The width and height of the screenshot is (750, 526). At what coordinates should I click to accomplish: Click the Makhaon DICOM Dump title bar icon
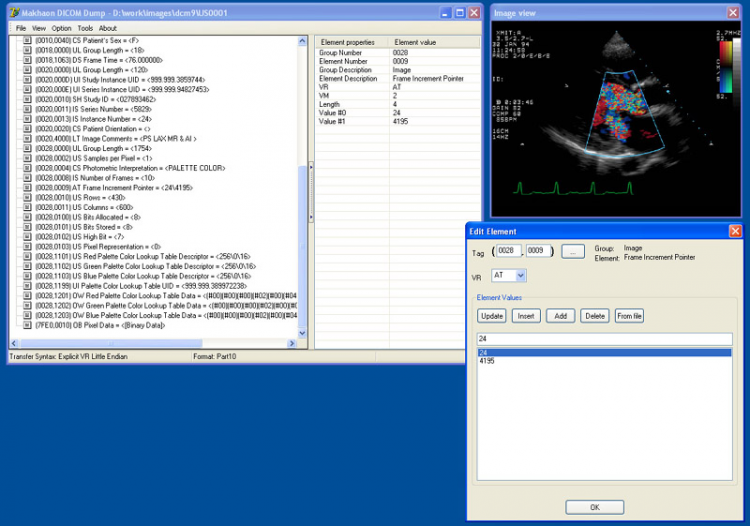click(15, 13)
